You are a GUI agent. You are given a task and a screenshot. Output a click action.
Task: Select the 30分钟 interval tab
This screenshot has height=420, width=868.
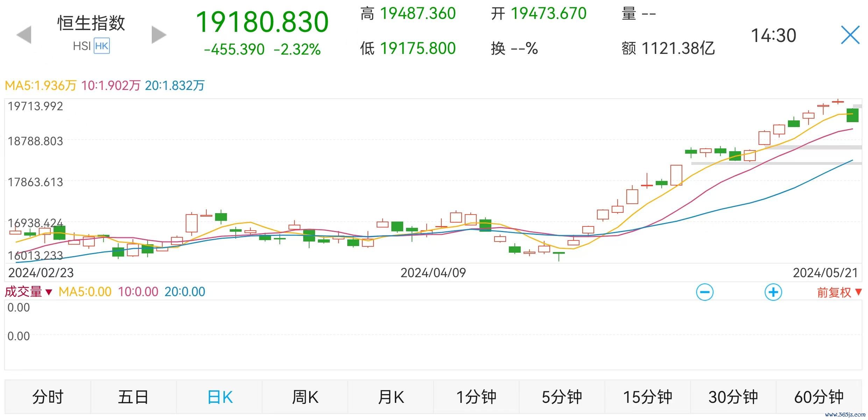pyautogui.click(x=733, y=397)
